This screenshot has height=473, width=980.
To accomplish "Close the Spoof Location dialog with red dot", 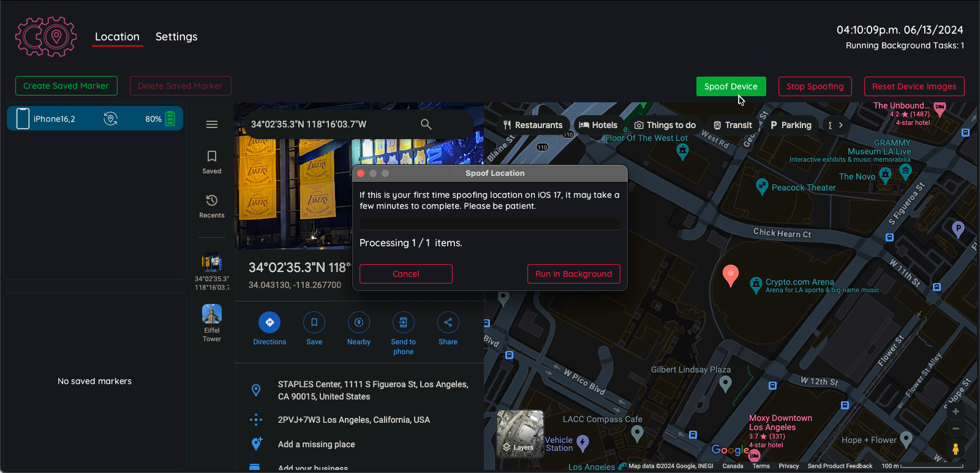I will (361, 173).
